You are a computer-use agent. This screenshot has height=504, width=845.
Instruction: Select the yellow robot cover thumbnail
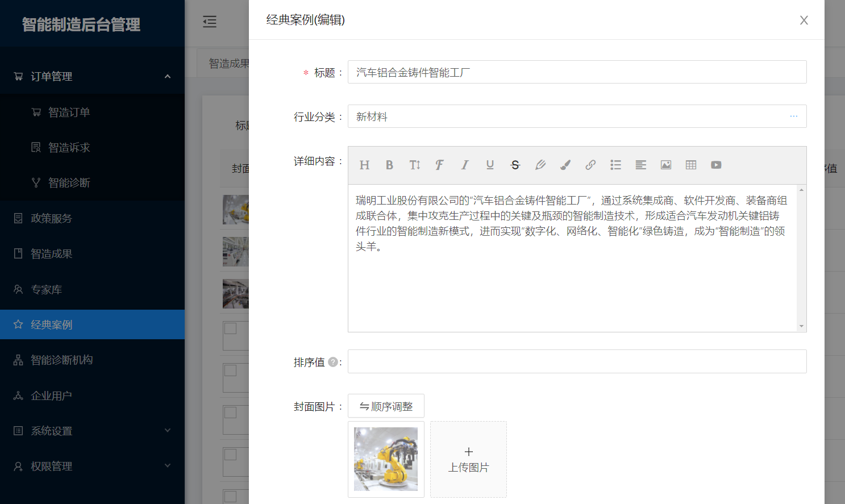click(386, 459)
